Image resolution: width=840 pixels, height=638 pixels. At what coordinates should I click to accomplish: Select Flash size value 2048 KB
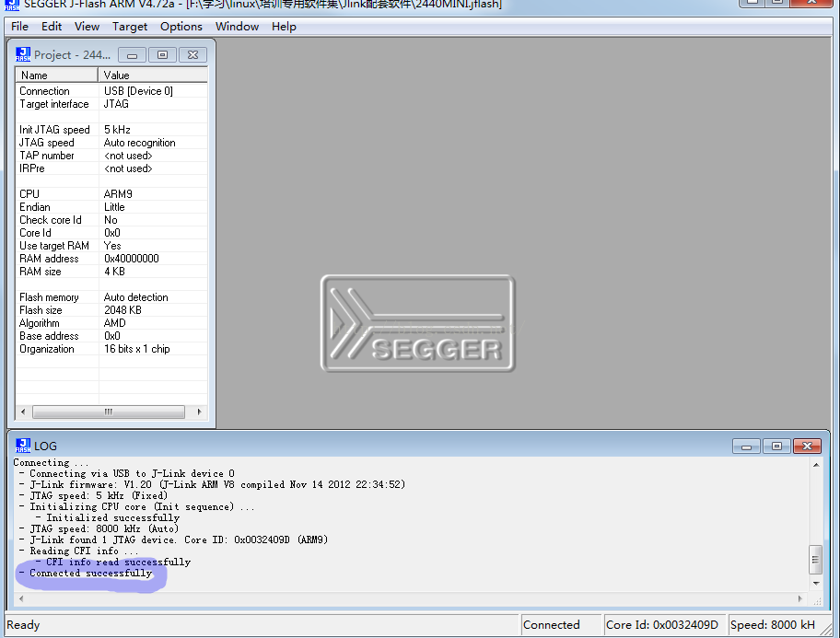(122, 309)
